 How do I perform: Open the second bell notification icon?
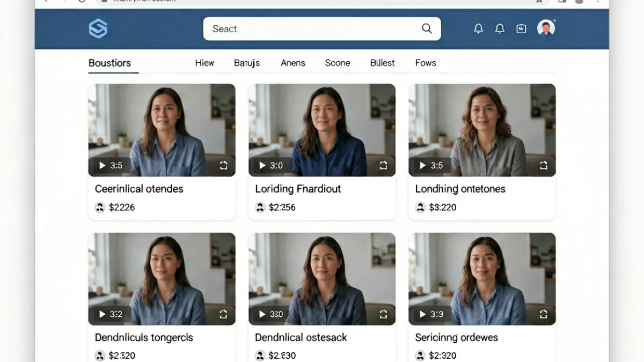point(500,29)
